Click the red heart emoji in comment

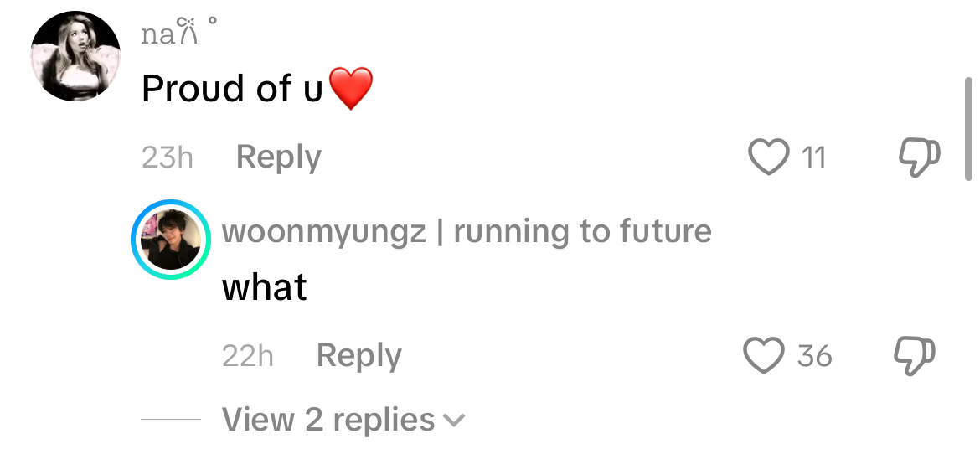[350, 89]
